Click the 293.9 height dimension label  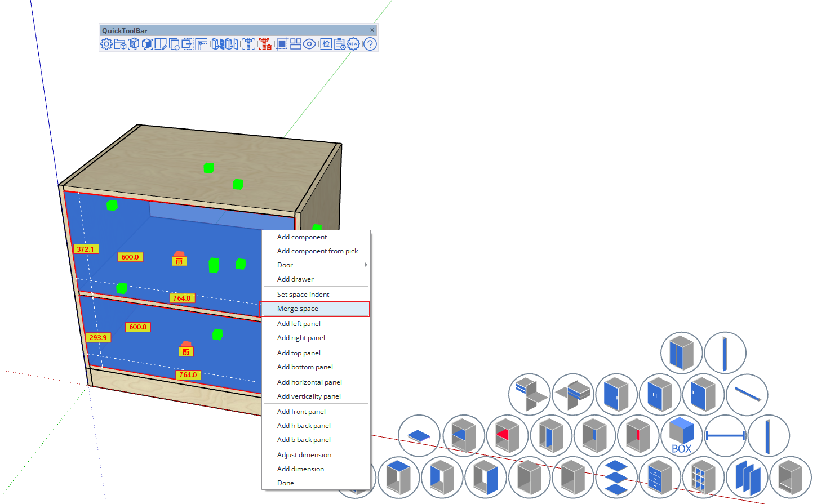coord(98,338)
